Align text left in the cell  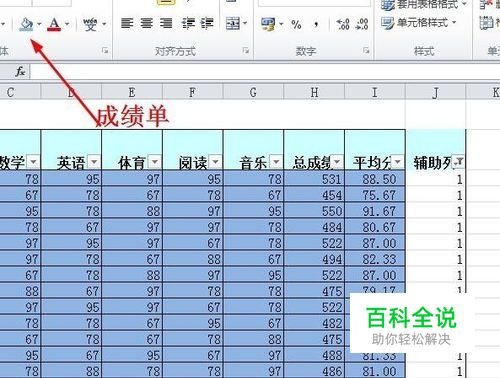pos(127,23)
